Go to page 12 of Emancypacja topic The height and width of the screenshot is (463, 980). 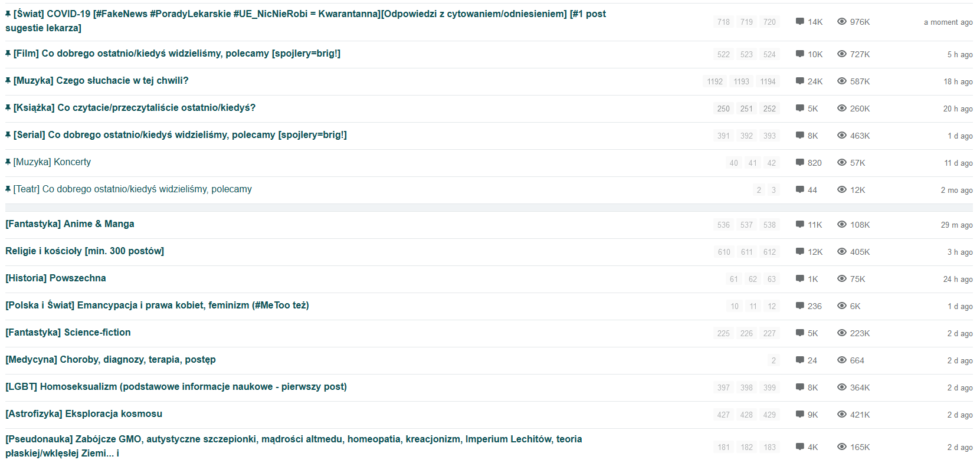pos(771,306)
